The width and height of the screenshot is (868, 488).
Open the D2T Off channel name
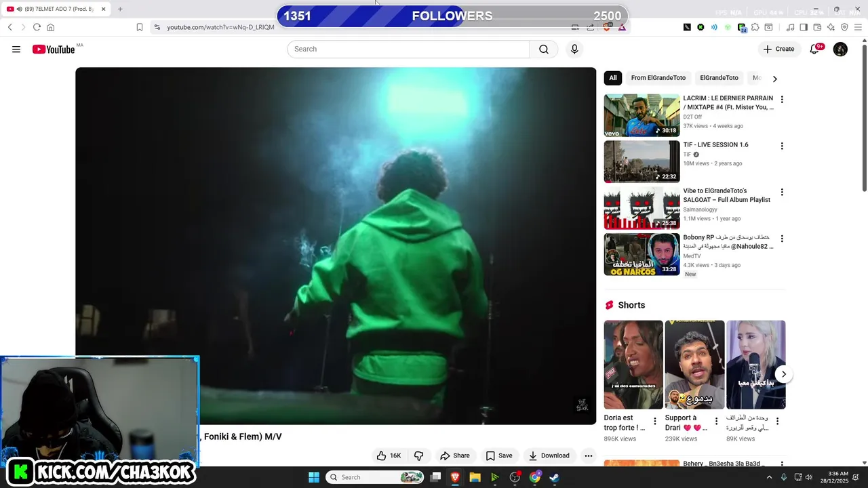[x=692, y=117]
